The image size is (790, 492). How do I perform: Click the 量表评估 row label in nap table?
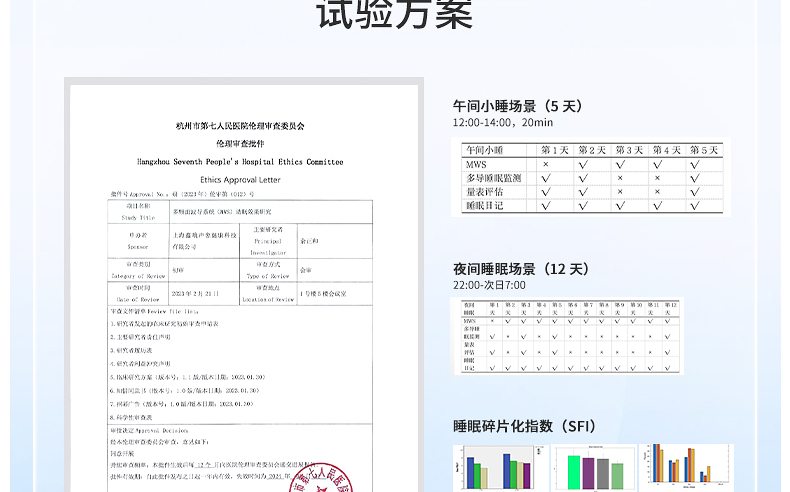click(485, 191)
